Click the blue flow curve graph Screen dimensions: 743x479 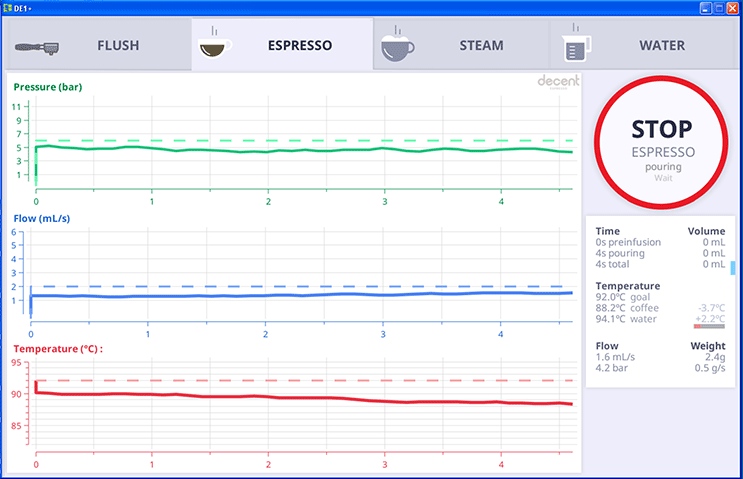click(301, 296)
